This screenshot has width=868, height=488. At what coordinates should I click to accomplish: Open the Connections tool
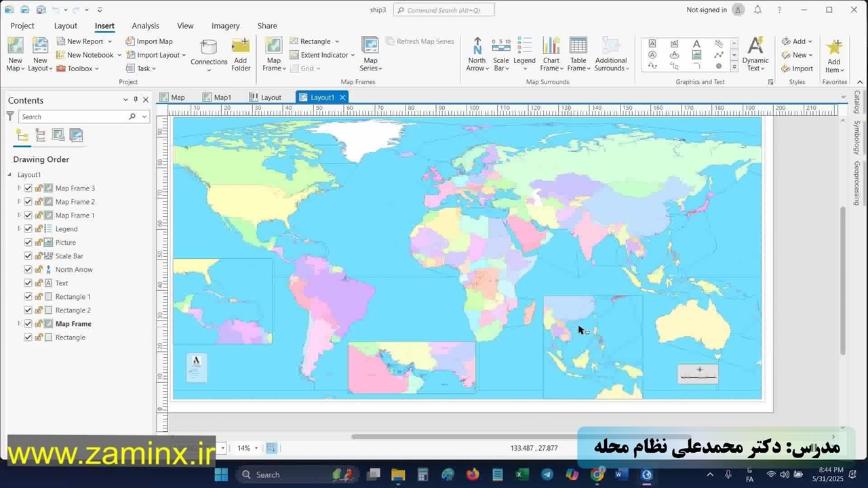pos(209,47)
